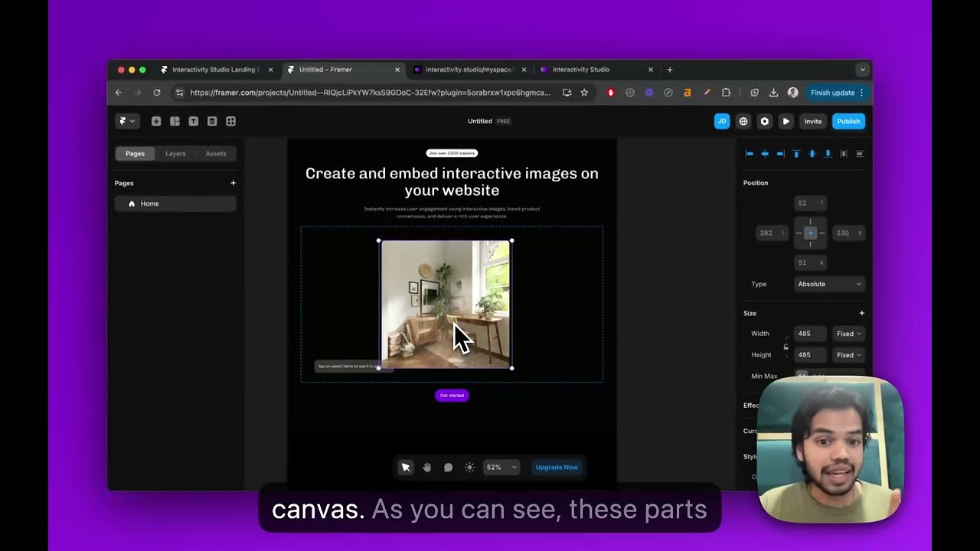Viewport: 980px width, 551px height.
Task: Click the JD user avatar badge
Action: (722, 121)
